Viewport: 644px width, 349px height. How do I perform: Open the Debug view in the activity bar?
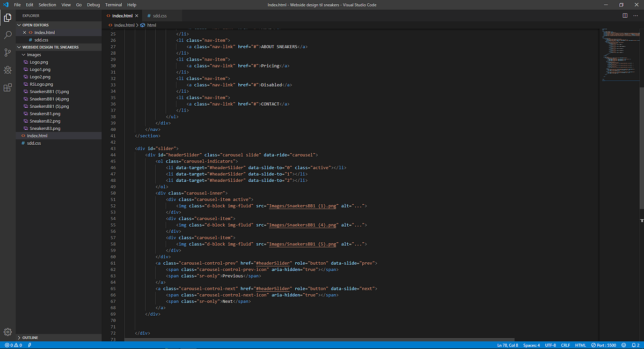8,70
